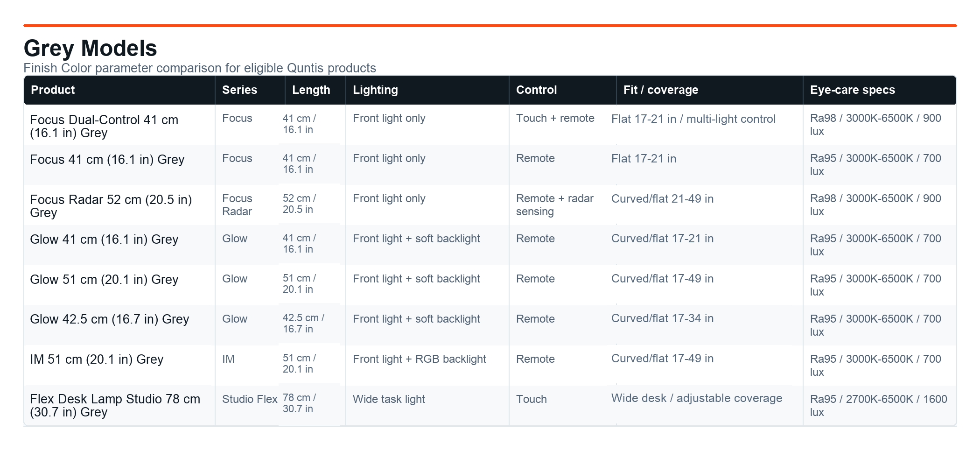Click the Lighting column header
This screenshot has width=980, height=451.
point(427,90)
